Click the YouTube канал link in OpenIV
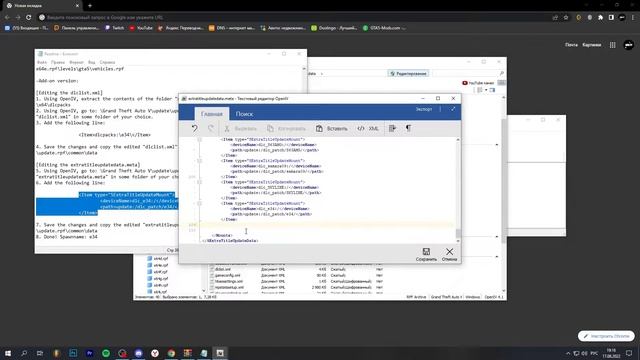Screen dimensions: 640x360 (x=478, y=83)
